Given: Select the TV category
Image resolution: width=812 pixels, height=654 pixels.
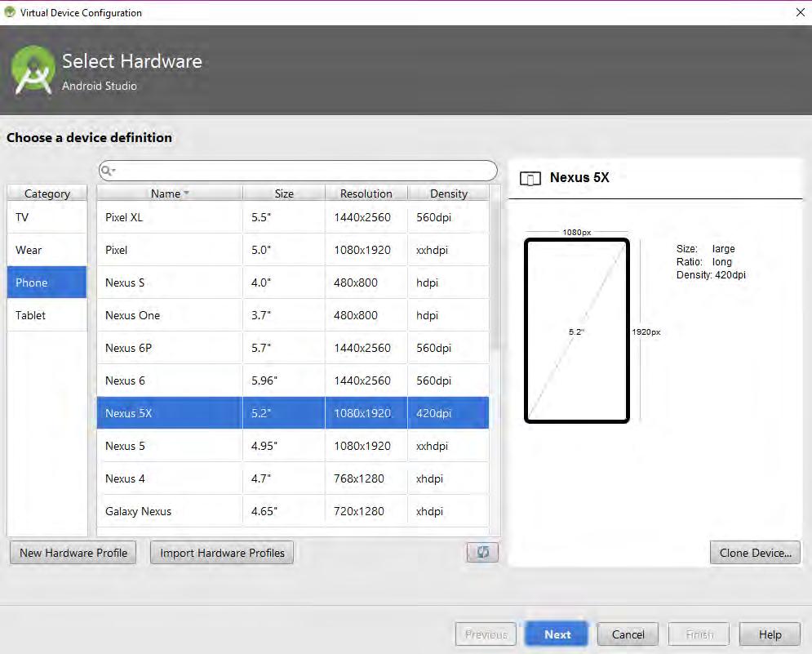Looking at the screenshot, I should coord(47,217).
